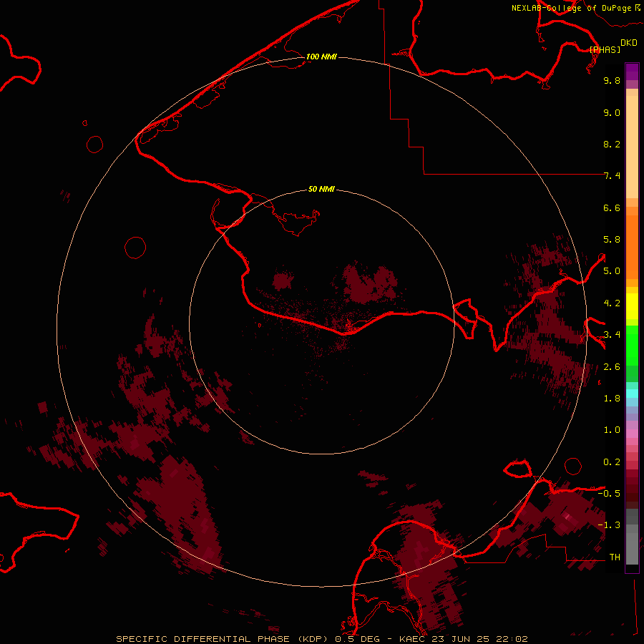Click the DKD label above color bar
The height and width of the screenshot is (644, 644).
click(x=629, y=43)
